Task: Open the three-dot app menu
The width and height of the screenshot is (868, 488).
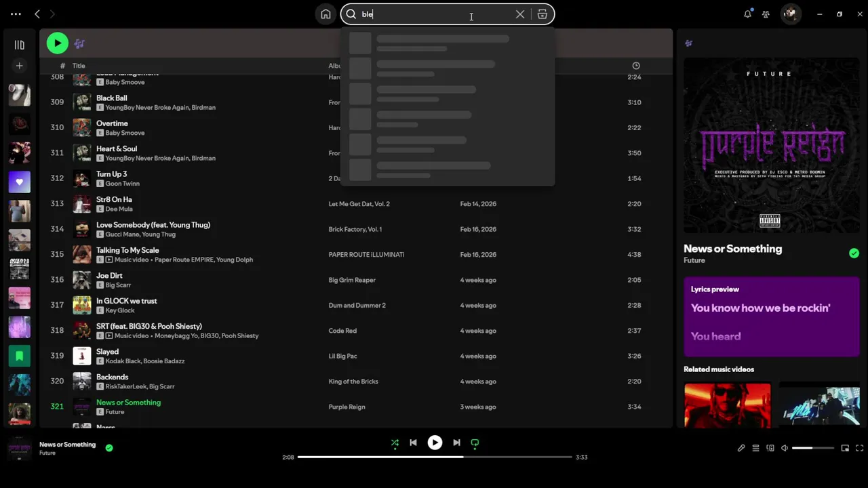Action: pyautogui.click(x=16, y=14)
